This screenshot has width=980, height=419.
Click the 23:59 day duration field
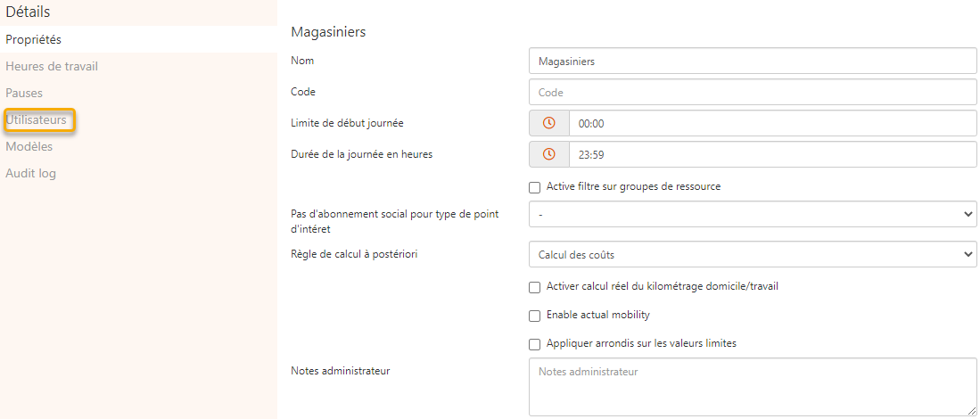coord(772,154)
